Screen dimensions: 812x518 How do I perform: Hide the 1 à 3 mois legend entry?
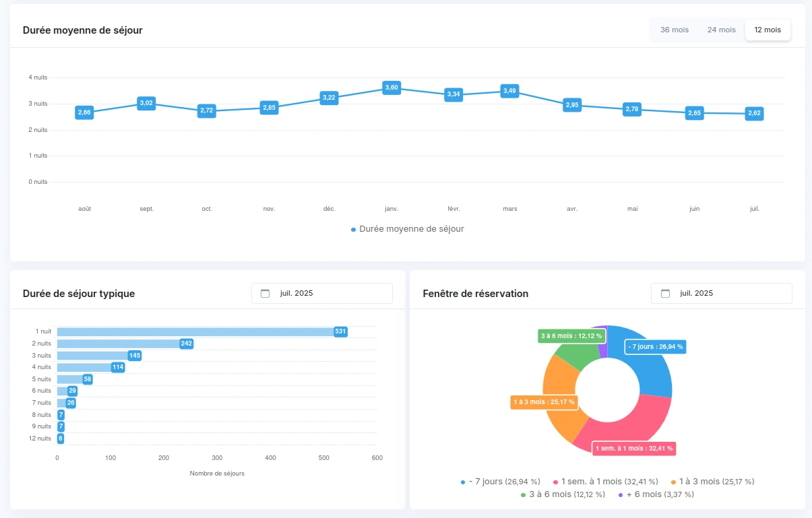712,482
